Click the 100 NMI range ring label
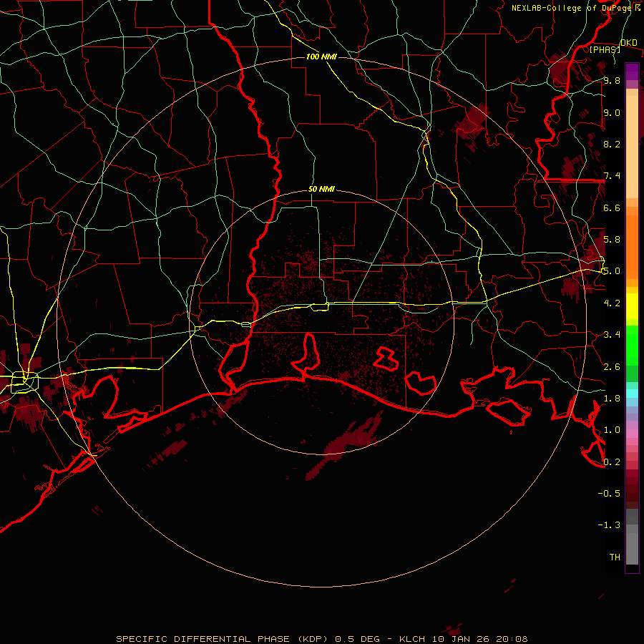Viewport: 644px width, 644px height. 321,57
